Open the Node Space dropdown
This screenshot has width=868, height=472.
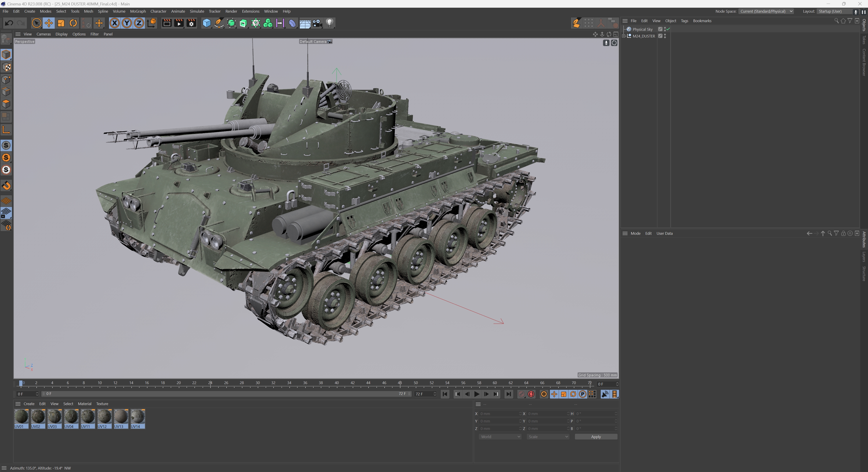pyautogui.click(x=766, y=12)
